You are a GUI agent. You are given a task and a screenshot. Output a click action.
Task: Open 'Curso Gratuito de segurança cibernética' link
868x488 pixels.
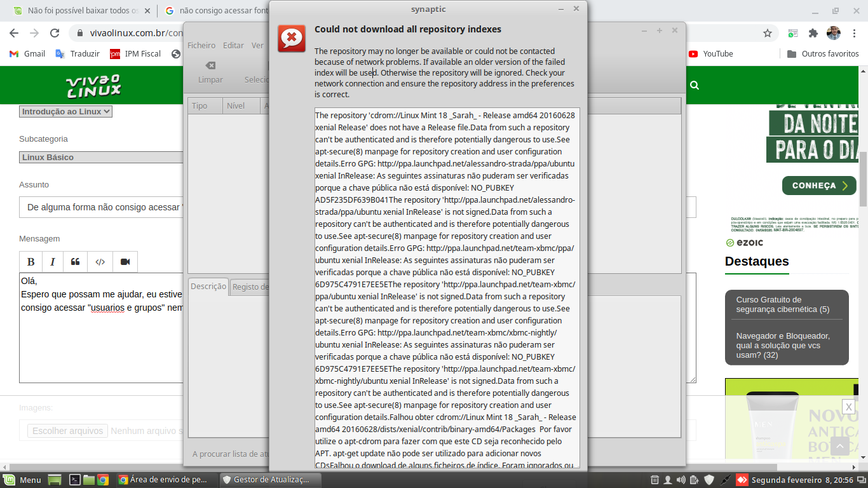783,304
